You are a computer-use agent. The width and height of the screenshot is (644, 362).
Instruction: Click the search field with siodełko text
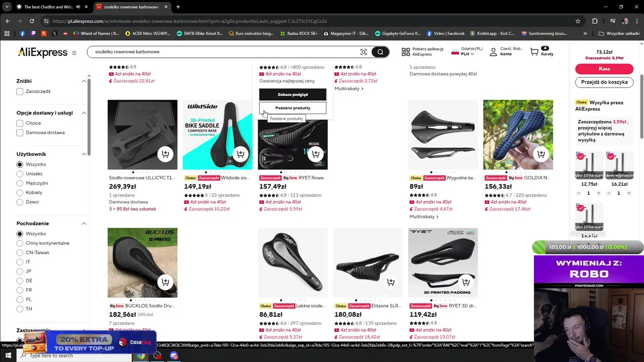click(x=224, y=52)
